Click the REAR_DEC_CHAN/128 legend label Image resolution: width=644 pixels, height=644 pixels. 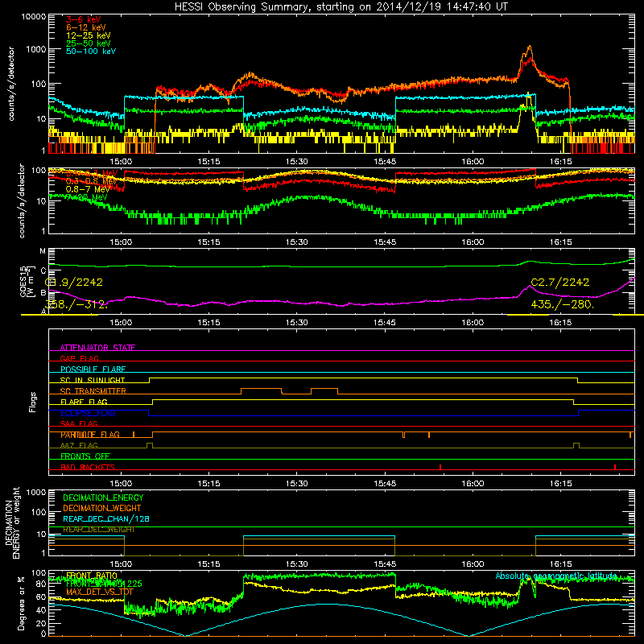106,519
